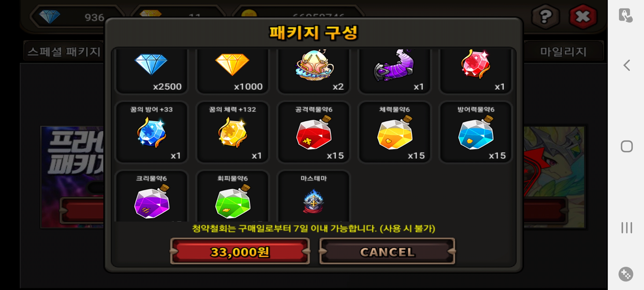Select the 체력물약6 yellow potion

pos(395,132)
